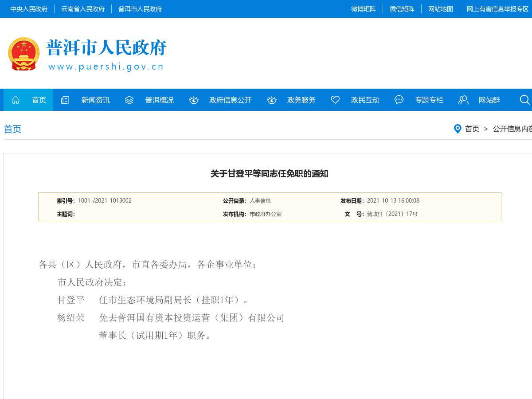This screenshot has height=399, width=532.
Task: Click the notice title 关于甘登平等同志任免职的通知
Action: coord(270,174)
